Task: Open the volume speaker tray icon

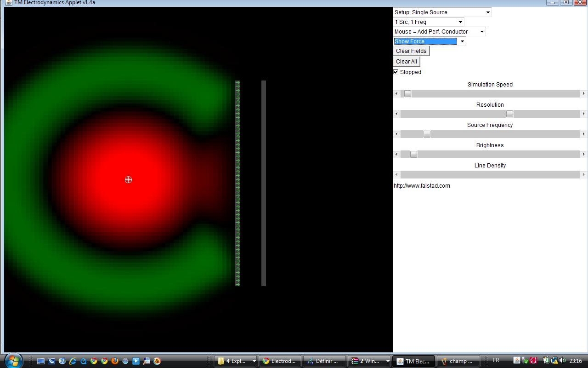Action: coord(562,361)
